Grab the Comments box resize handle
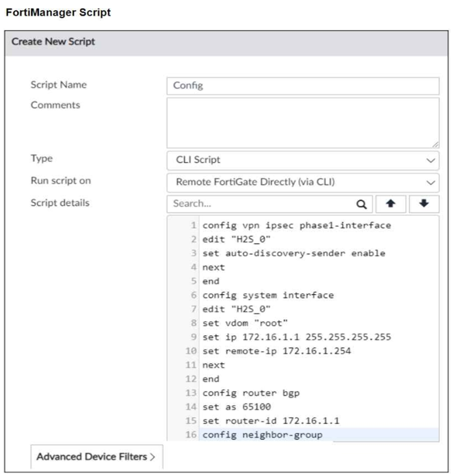The image size is (451, 476). click(x=435, y=144)
